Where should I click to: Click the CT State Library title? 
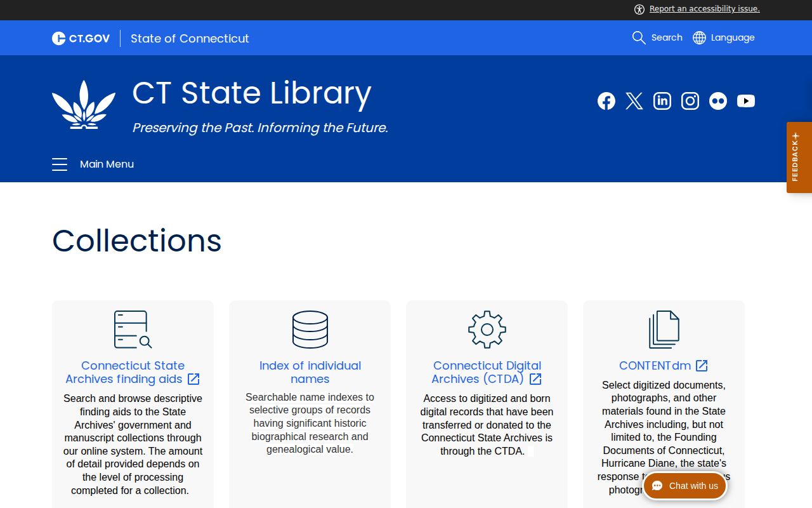(252, 93)
